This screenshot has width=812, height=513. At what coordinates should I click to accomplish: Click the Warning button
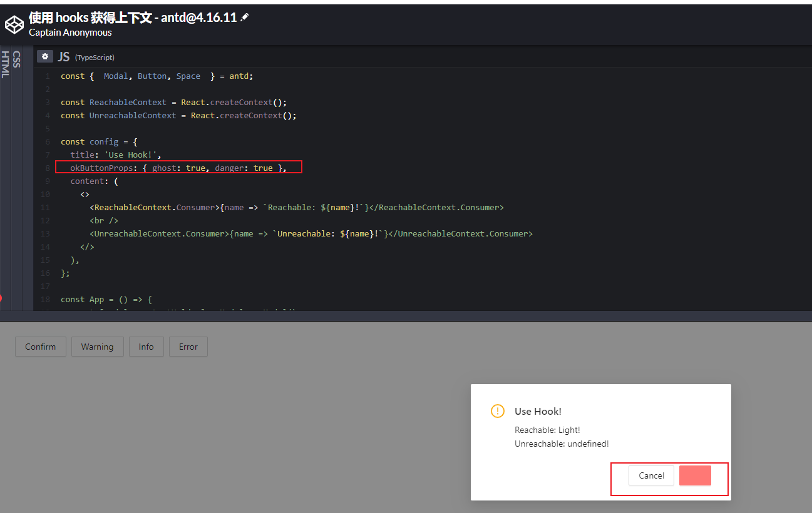point(97,346)
